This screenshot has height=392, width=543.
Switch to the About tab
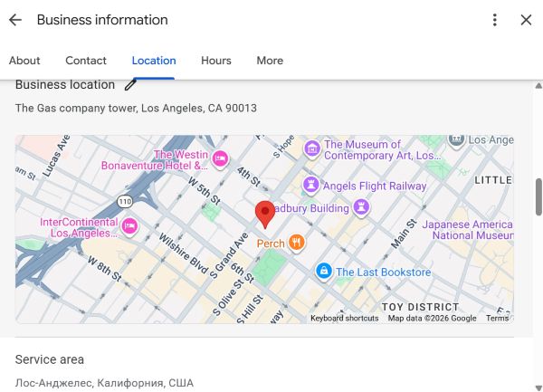point(24,61)
